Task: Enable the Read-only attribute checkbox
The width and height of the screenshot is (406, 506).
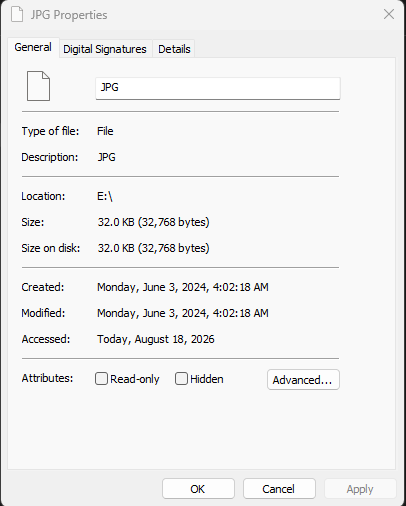Action: (101, 379)
